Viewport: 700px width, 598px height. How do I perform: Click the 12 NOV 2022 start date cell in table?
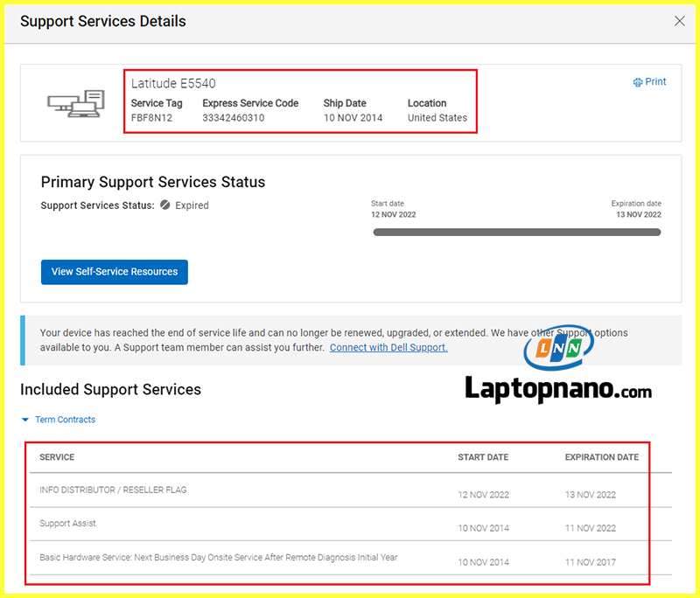(483, 495)
